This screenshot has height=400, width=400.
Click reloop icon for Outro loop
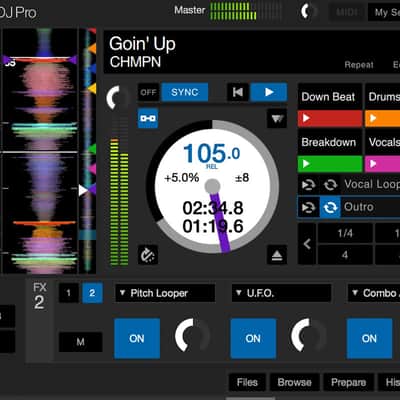coord(308,207)
